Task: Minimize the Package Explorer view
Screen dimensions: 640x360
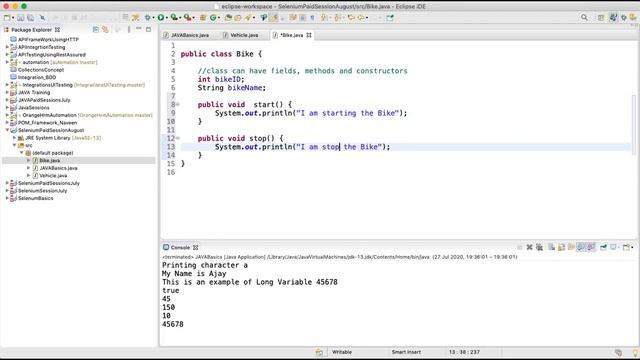Action: (x=139, y=29)
